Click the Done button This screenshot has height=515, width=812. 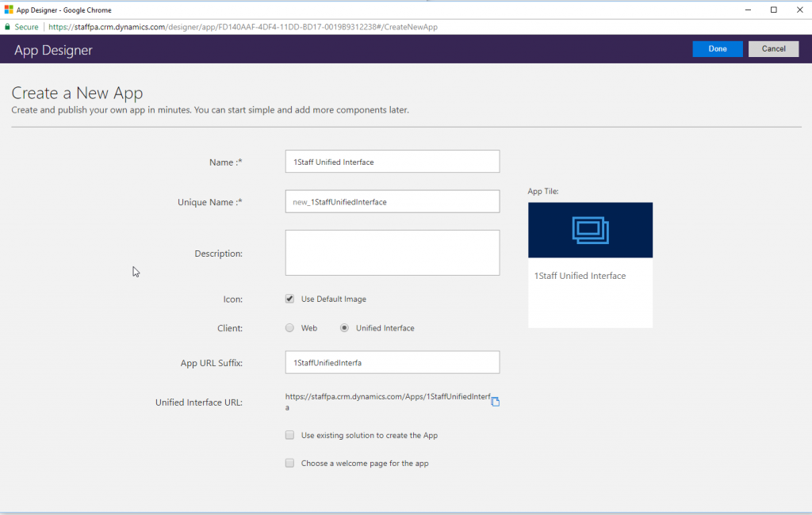click(x=717, y=48)
